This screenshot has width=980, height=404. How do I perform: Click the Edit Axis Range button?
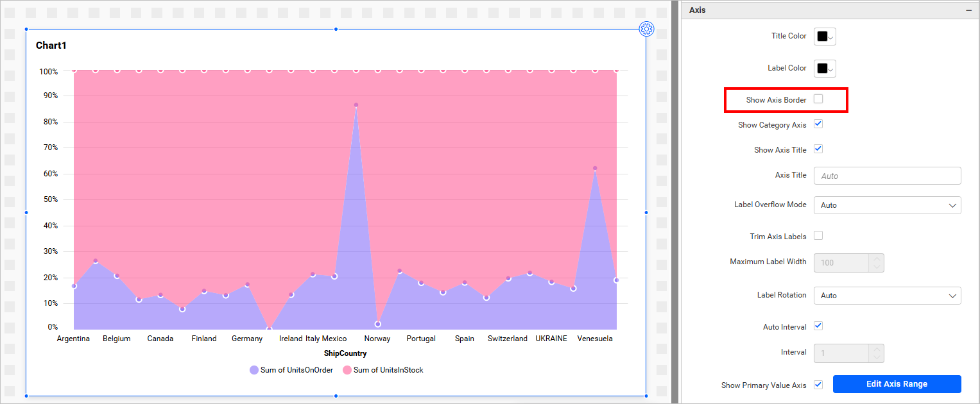click(897, 384)
